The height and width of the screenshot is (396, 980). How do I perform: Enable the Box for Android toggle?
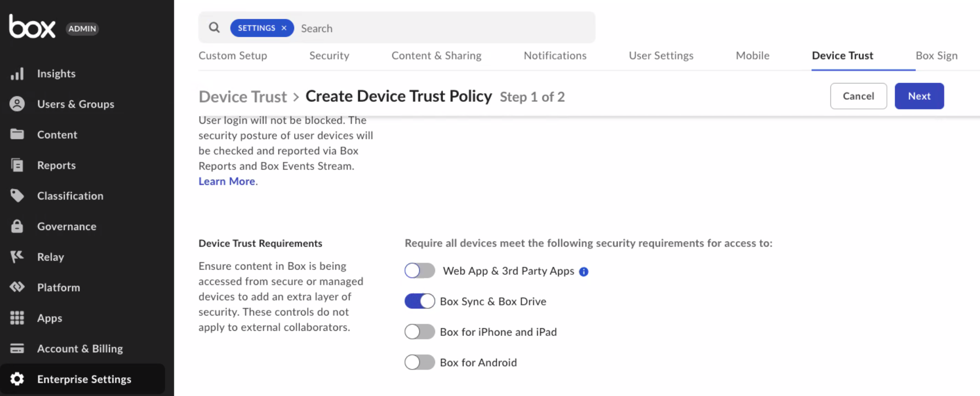(420, 362)
